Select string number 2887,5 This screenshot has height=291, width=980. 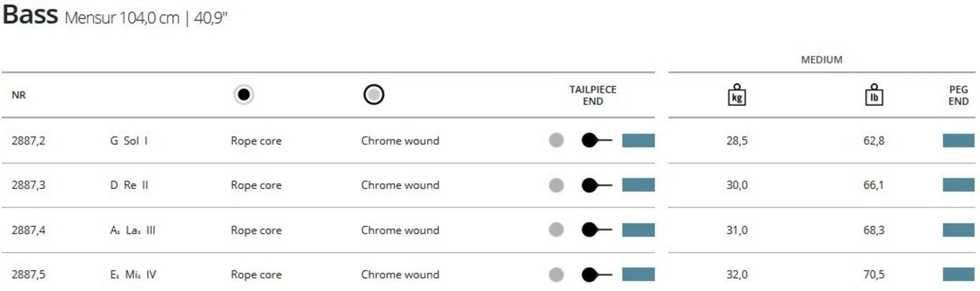(x=28, y=275)
